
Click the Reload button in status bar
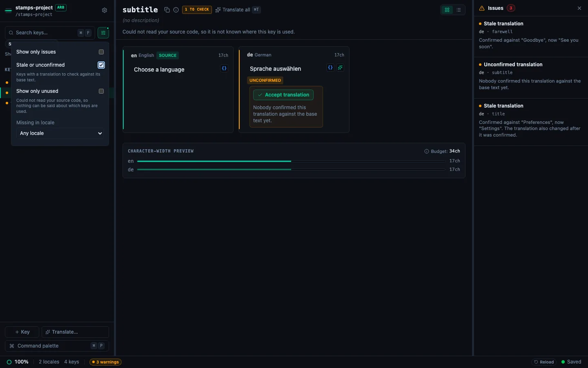point(544,362)
